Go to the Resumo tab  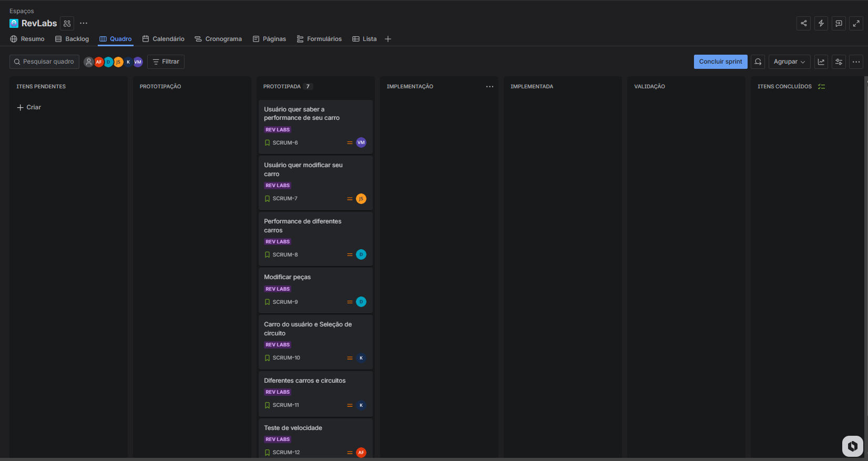click(x=27, y=39)
